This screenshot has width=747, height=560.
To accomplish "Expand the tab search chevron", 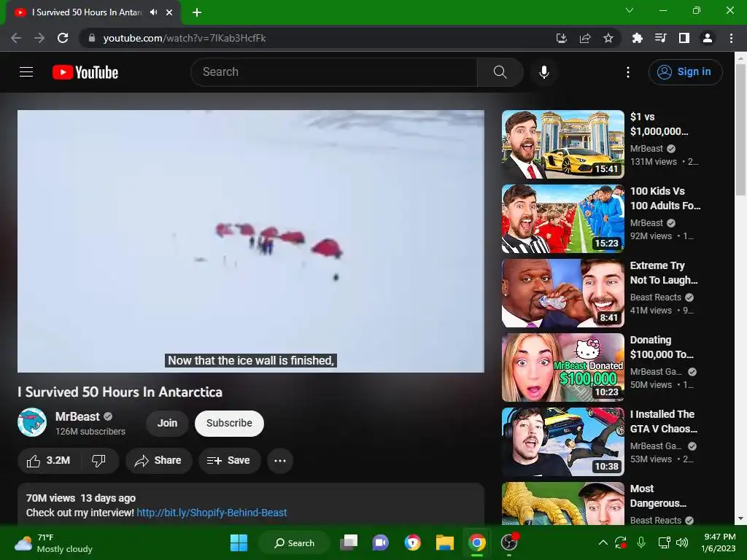I will click(630, 10).
